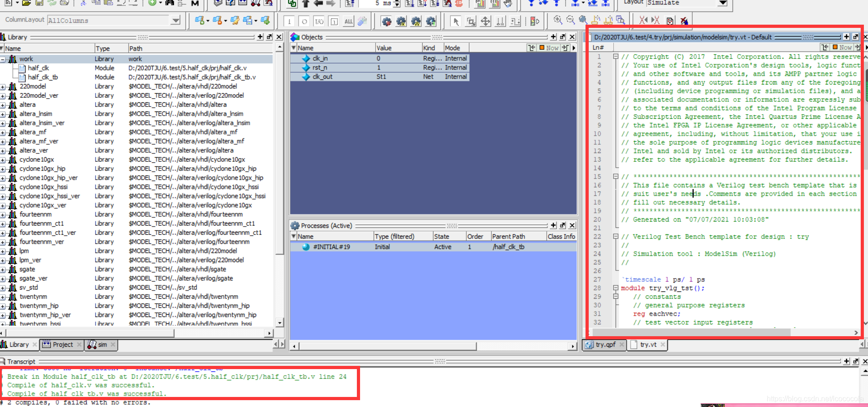Screen dimensions: 868x407
Task: Close the Project tab with its x
Action: click(79, 344)
